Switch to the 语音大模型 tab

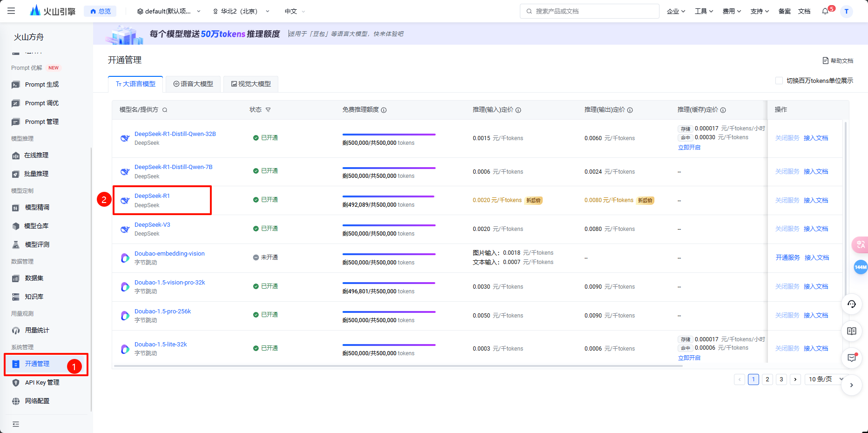(x=193, y=84)
